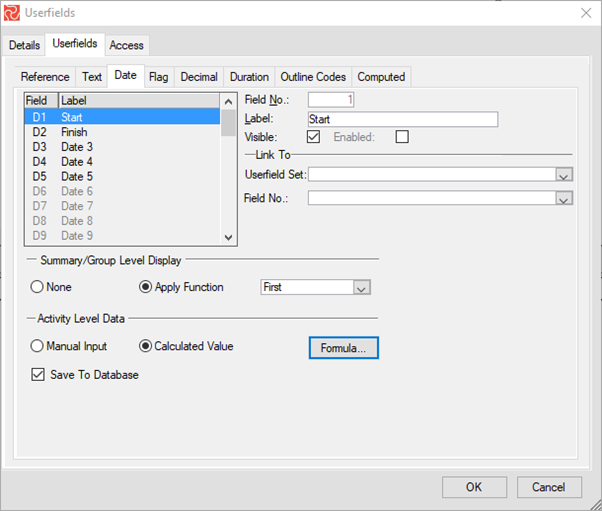The width and height of the screenshot is (602, 511).
Task: Click the Formula... button
Action: [x=343, y=348]
